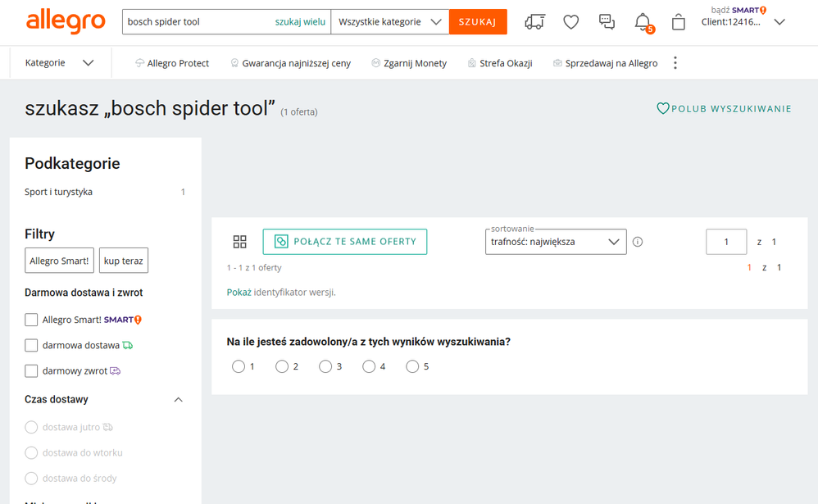Click orange page number 1 in pagination
Image resolution: width=818 pixels, height=504 pixels.
point(749,267)
